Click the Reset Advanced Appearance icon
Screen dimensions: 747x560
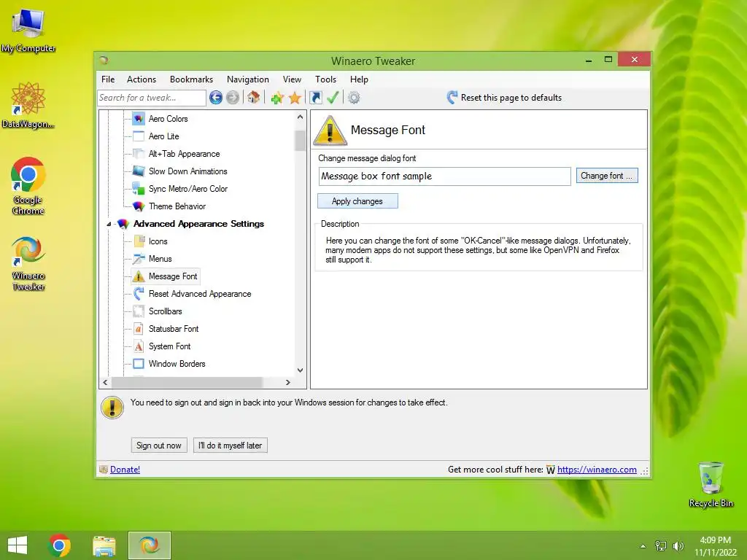coord(139,294)
